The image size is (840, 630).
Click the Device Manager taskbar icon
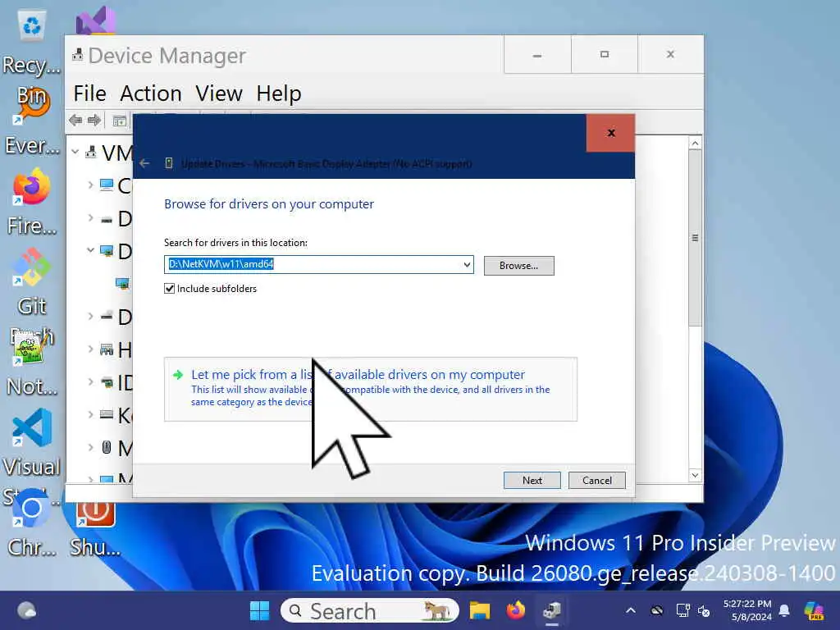[552, 610]
